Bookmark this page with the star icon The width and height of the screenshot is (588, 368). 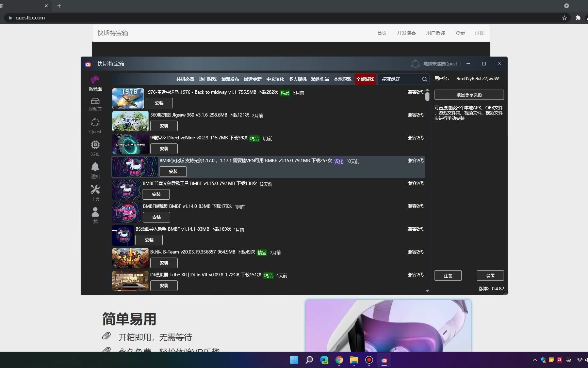pos(565,18)
